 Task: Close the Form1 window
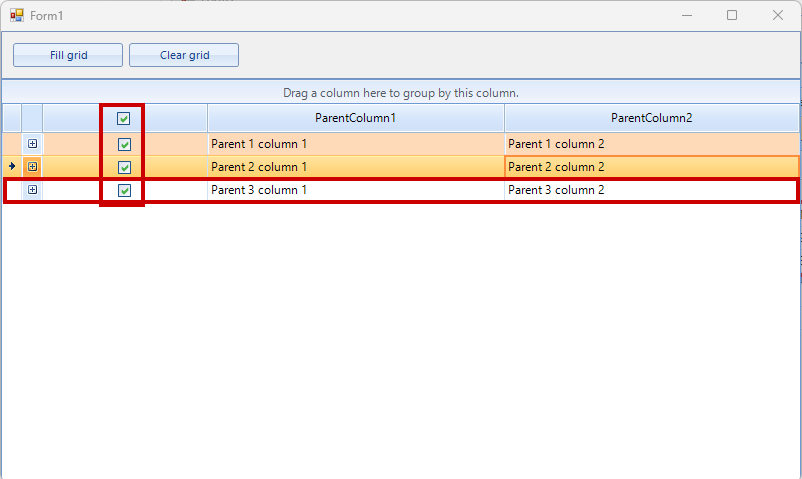778,15
